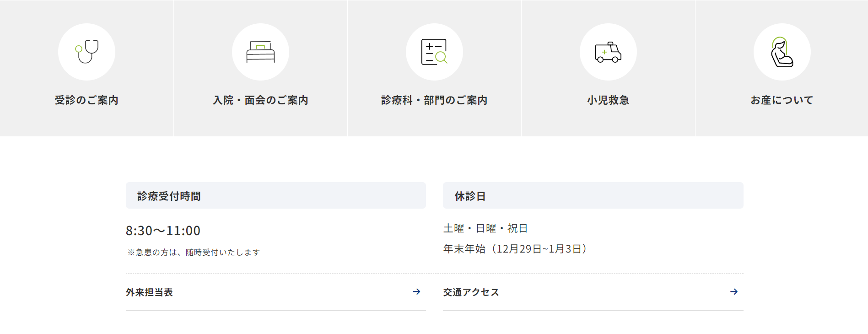
Task: Click the stethoscope icon for 受診のご案内
Action: click(86, 52)
